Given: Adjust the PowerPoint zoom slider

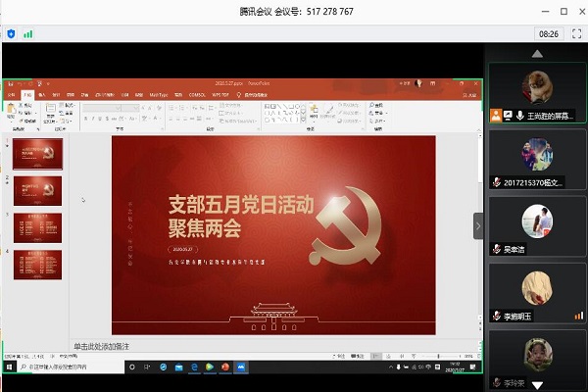Looking at the screenshot, I should pyautogui.click(x=438, y=356).
